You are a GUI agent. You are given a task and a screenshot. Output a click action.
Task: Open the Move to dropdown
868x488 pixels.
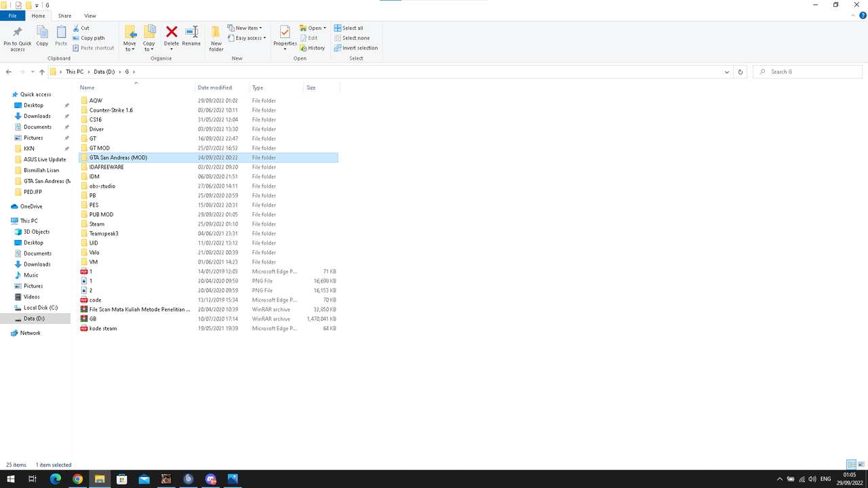130,39
